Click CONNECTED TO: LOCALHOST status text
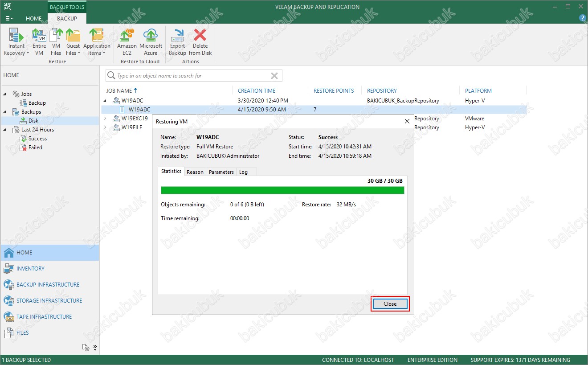 (x=358, y=360)
